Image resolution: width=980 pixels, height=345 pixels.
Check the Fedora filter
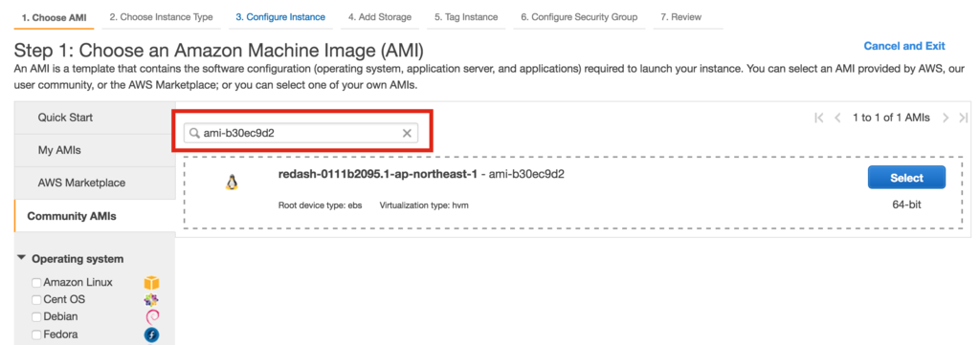[x=37, y=335]
